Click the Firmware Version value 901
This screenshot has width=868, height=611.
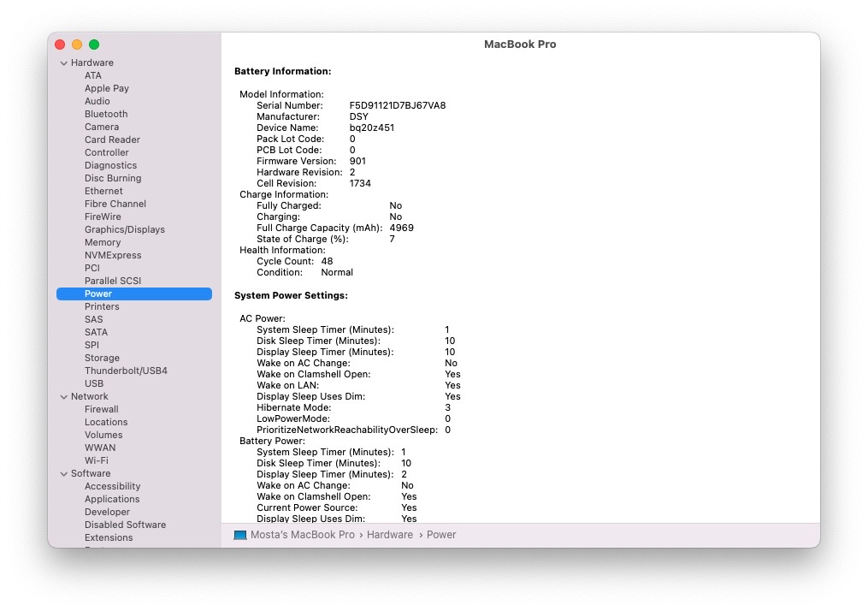[x=357, y=161]
